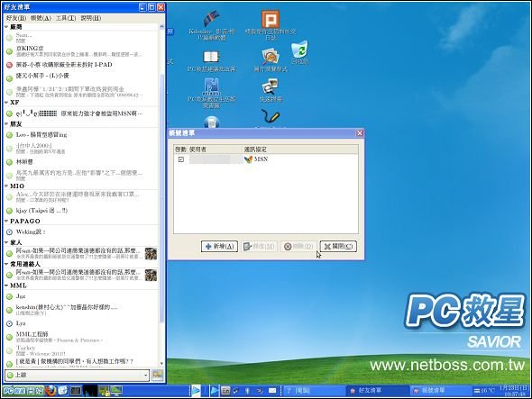This screenshot has height=399, width=532.
Task: Open the quick search binoculars desktop icon
Action: pyautogui.click(x=271, y=90)
